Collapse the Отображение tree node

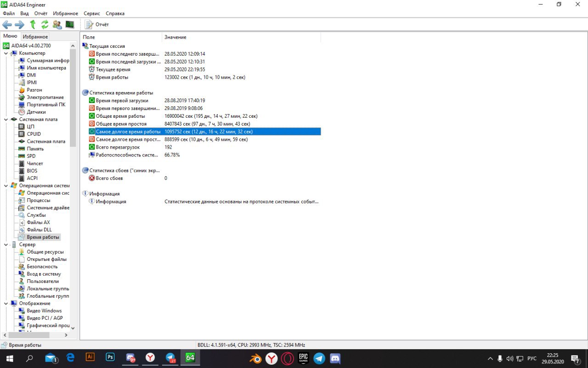point(6,304)
